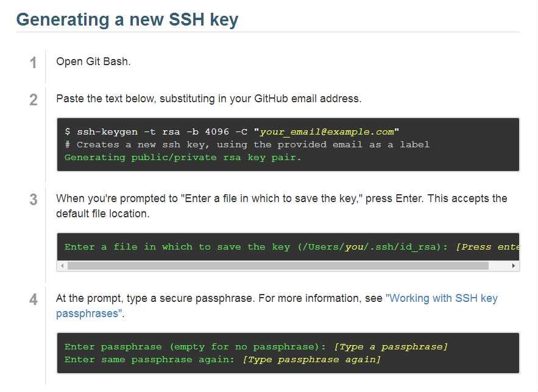Click the "[Type a passphrase]" placeholder
Screen dimensions: 538x392
point(391,347)
